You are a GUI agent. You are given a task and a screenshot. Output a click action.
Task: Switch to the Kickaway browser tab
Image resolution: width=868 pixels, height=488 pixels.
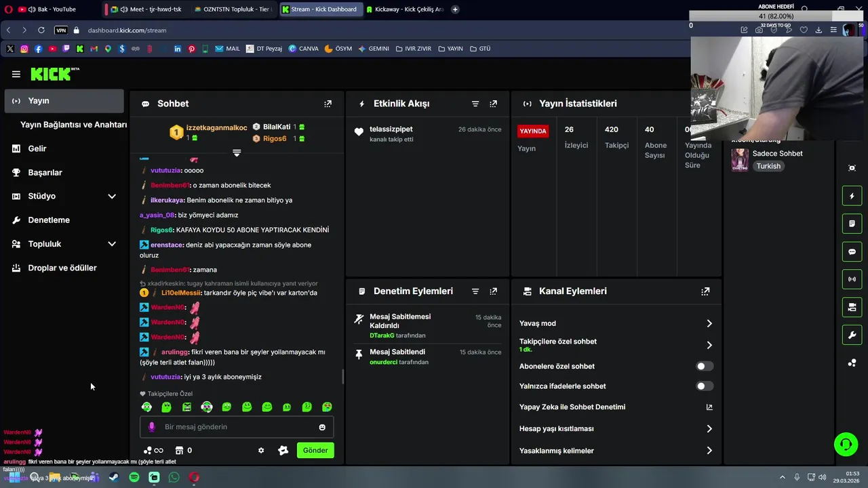pos(405,9)
